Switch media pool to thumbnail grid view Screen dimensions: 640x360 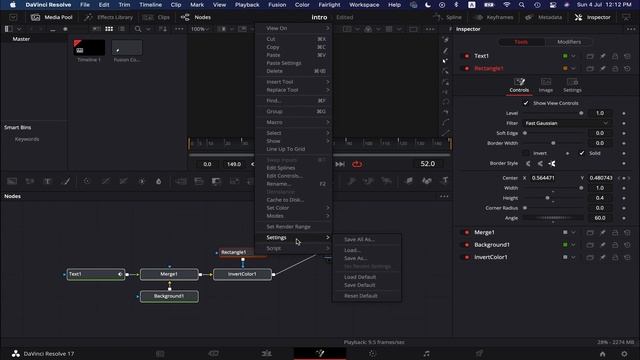(x=109, y=29)
